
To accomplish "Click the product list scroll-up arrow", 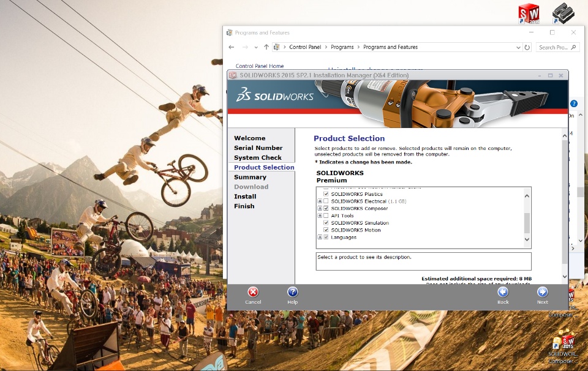I will pyautogui.click(x=527, y=196).
